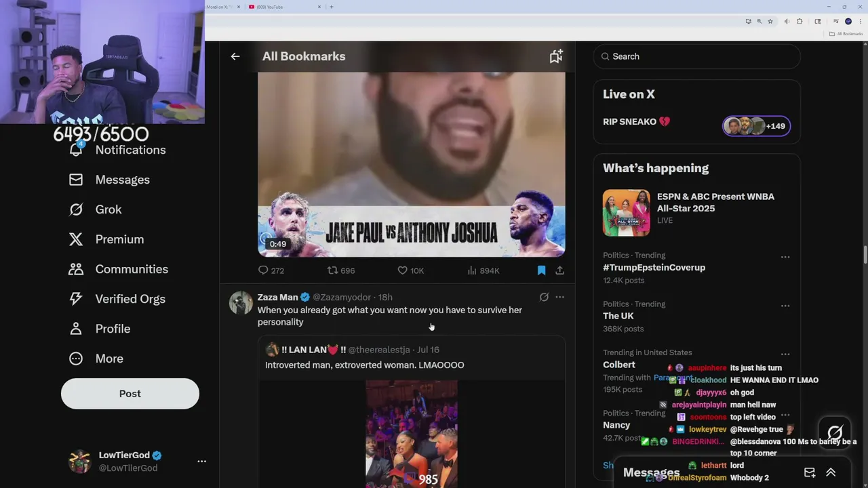Share the Jake Paul video post
The image size is (868, 488).
click(x=559, y=270)
